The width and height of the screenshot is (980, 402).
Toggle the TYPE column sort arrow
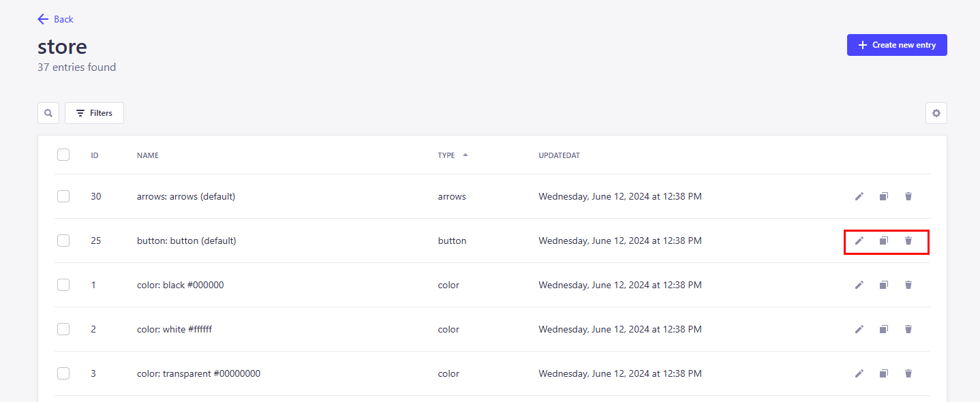click(x=465, y=155)
